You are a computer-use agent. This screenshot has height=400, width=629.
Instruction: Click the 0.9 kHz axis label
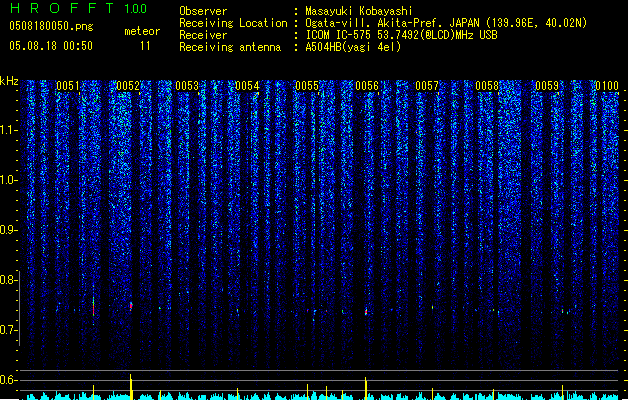tap(9, 230)
